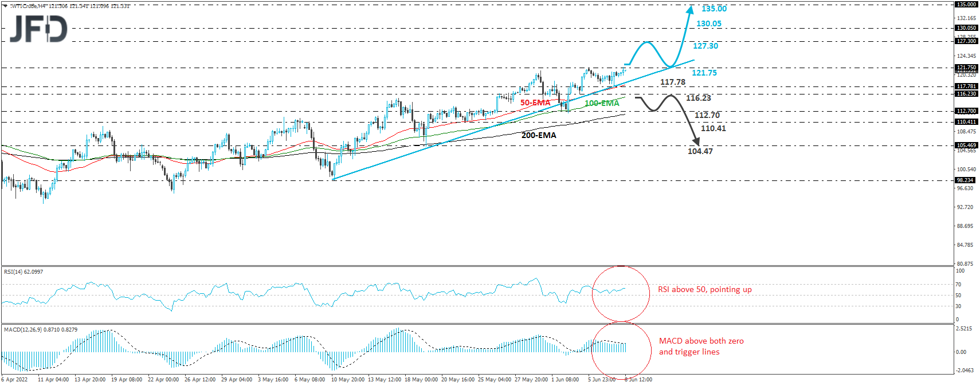Click the 98.234 price tag on axis

pyautogui.click(x=965, y=180)
